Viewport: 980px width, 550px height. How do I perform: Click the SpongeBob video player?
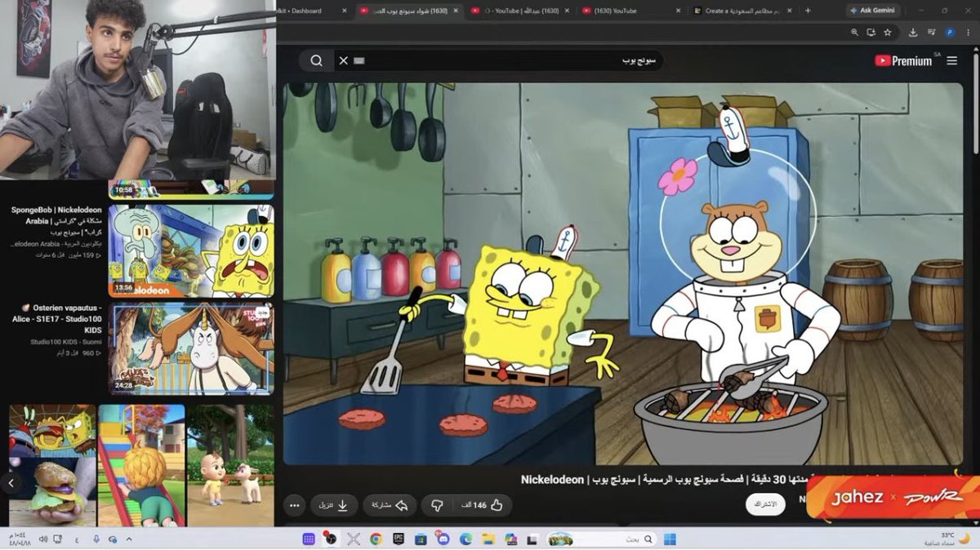coord(623,273)
